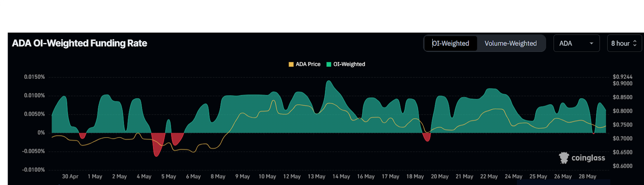The image size is (644, 185).
Task: Click the ADA OI-Weighted Funding Rate title
Action: (80, 43)
